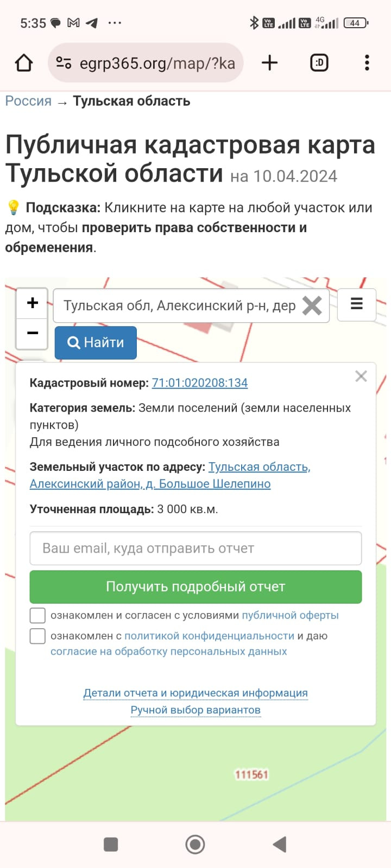Zoom out on the map
Screen dimensions: 391x868
pyautogui.click(x=33, y=333)
